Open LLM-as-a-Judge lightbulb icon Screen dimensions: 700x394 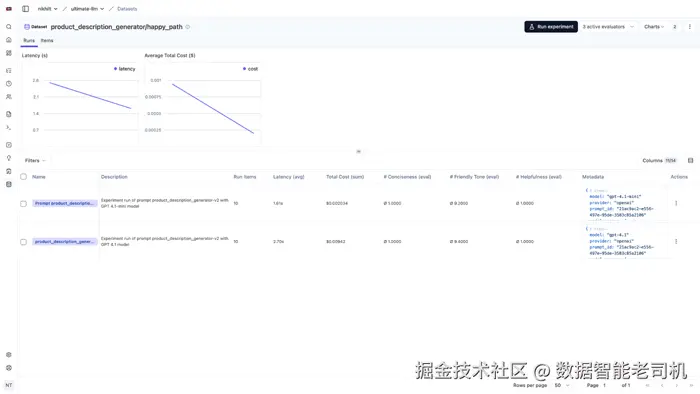coord(8,158)
